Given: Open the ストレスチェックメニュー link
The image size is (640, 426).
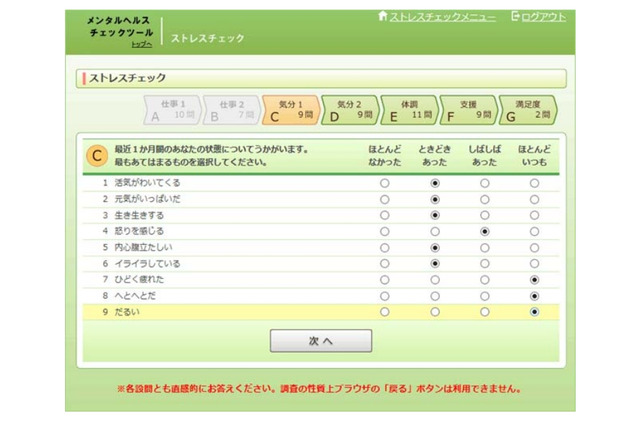Looking at the screenshot, I should pyautogui.click(x=442, y=17).
